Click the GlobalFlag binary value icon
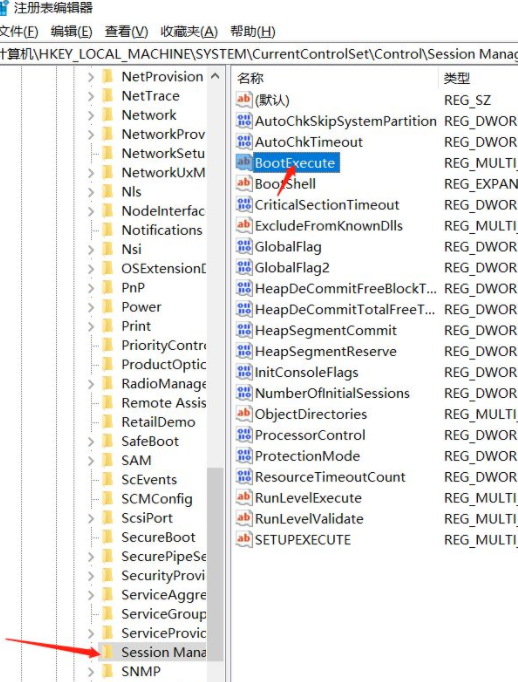518x682 pixels. [244, 246]
